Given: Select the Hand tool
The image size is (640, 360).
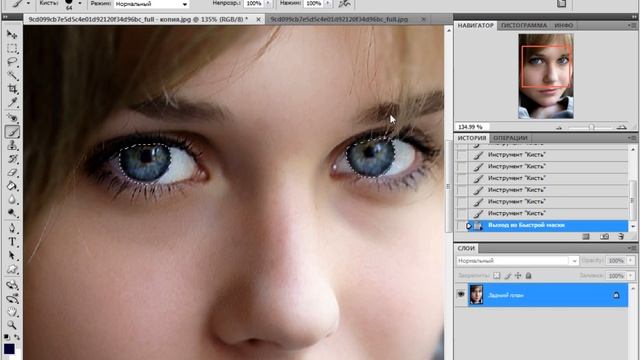Looking at the screenshot, I should click(12, 312).
